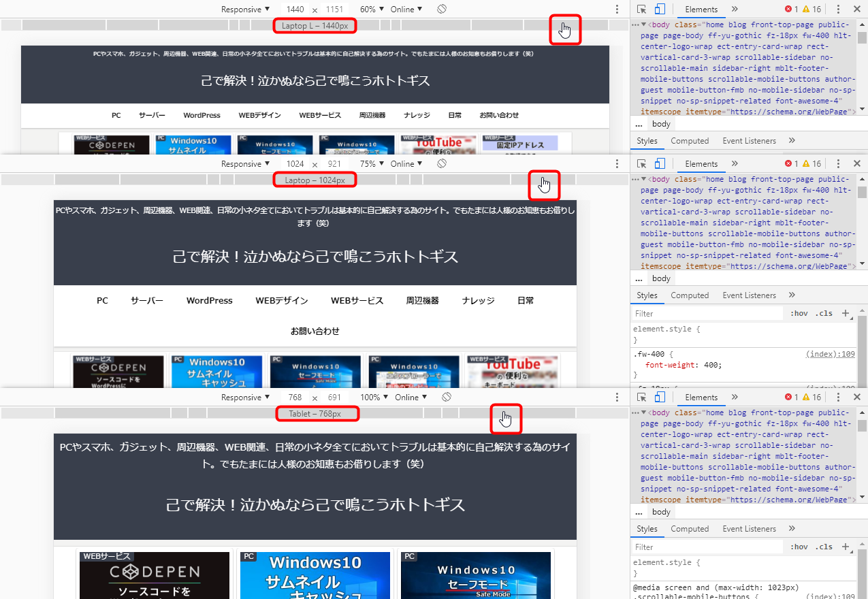Click warning count 16 in the top panel
Viewport: 868px width, 599px height.
pyautogui.click(x=811, y=10)
